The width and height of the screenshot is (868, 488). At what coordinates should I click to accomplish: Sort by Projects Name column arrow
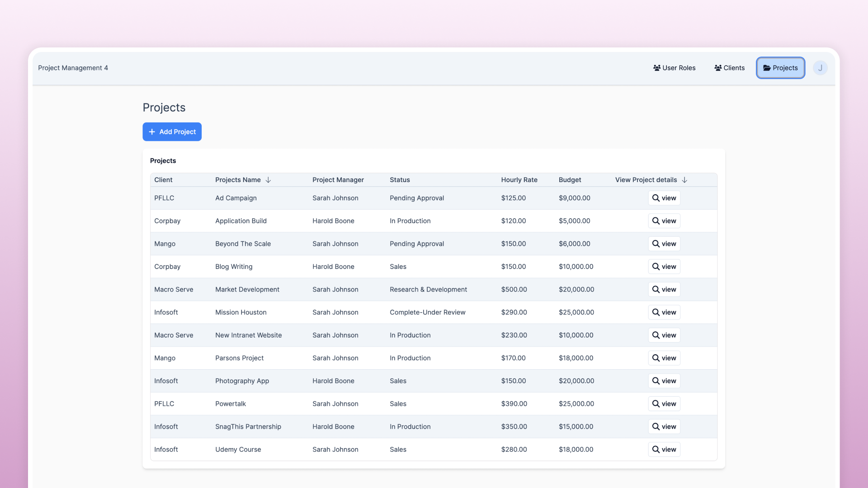(x=268, y=180)
